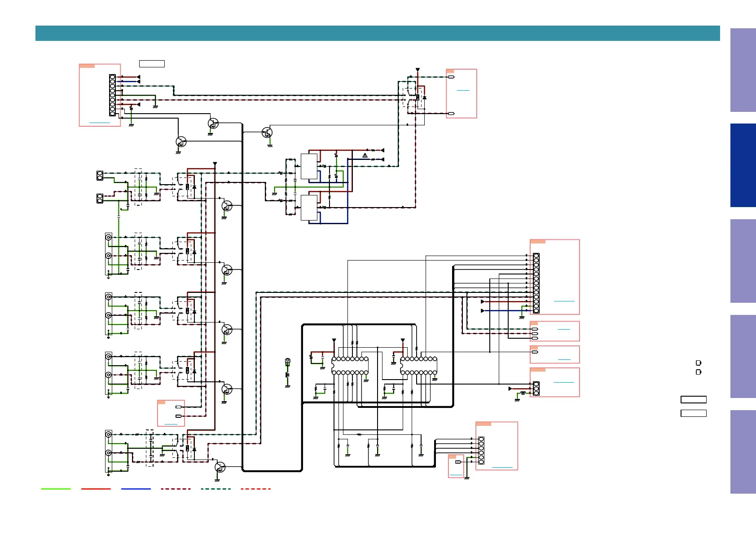Open the bottommost purple side tab
The image size is (756, 535).
(743, 452)
